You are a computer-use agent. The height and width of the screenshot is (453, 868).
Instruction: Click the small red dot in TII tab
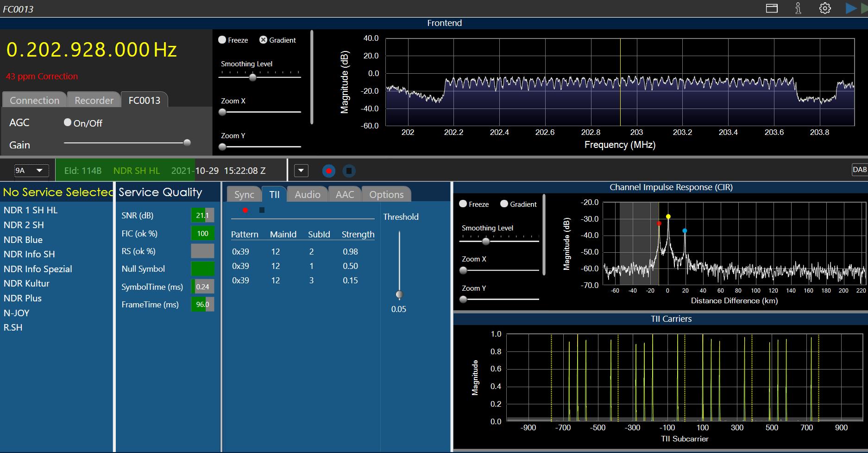245,210
